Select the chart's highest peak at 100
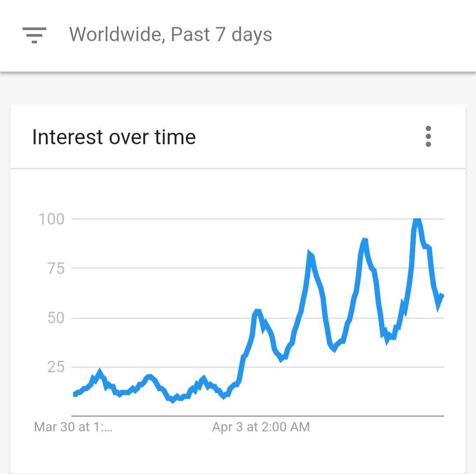Screen dimensions: 476x474 [416, 220]
